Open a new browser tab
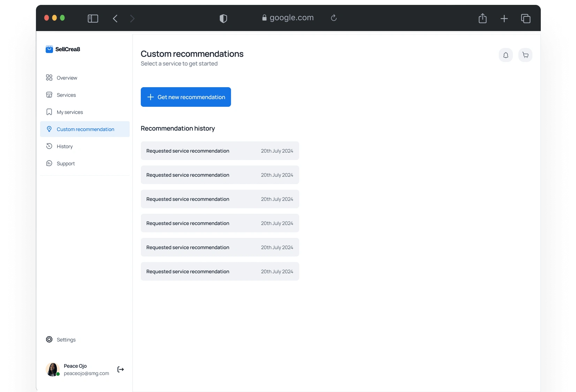 504,18
